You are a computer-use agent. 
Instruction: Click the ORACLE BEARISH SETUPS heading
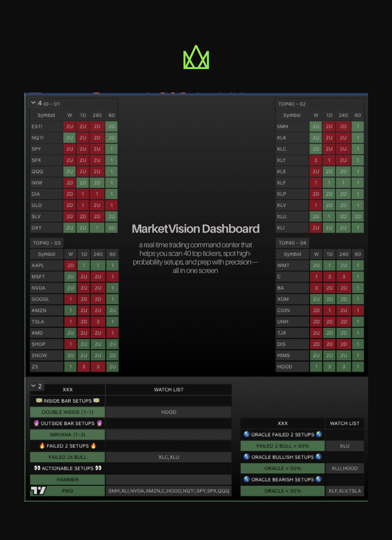click(x=283, y=480)
